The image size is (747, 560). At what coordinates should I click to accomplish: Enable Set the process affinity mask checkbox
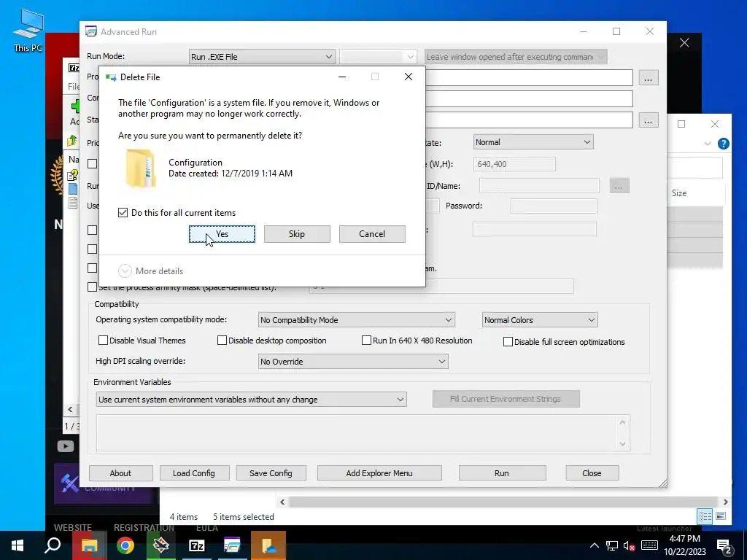pyautogui.click(x=93, y=287)
